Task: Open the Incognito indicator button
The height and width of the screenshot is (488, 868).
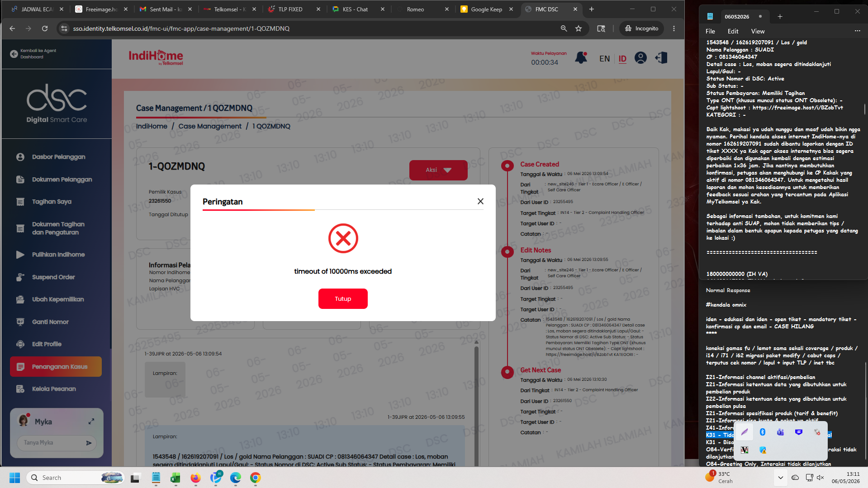Action: [x=641, y=28]
